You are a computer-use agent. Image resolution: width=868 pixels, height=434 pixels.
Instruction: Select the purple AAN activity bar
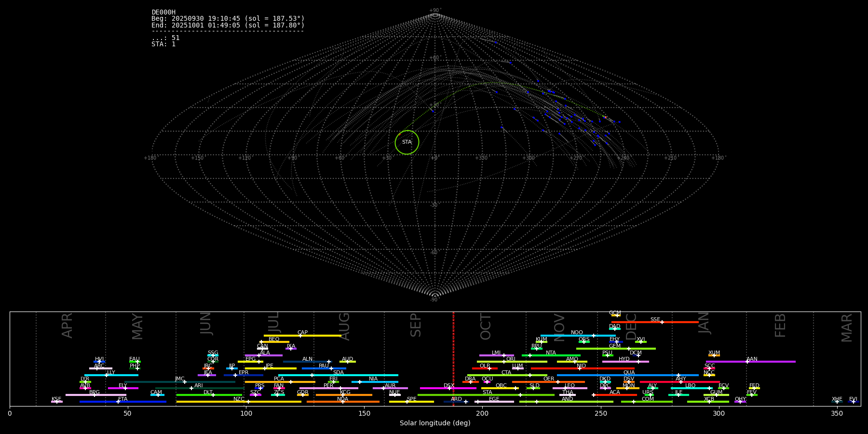[750, 362]
